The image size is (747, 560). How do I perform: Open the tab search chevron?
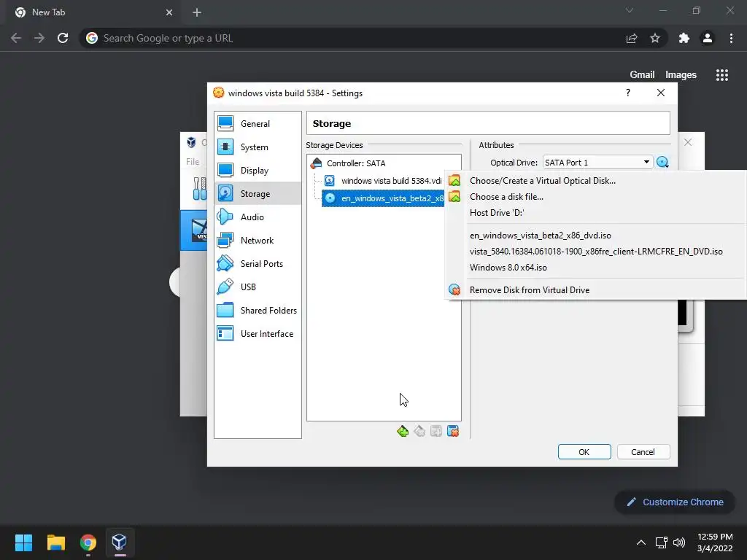point(630,10)
